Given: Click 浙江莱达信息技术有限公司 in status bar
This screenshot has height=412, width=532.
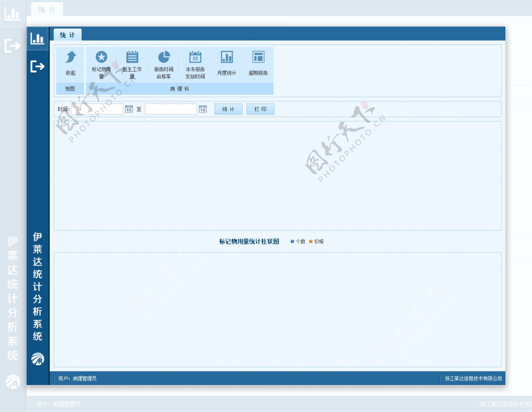Looking at the screenshot, I should coord(473,378).
